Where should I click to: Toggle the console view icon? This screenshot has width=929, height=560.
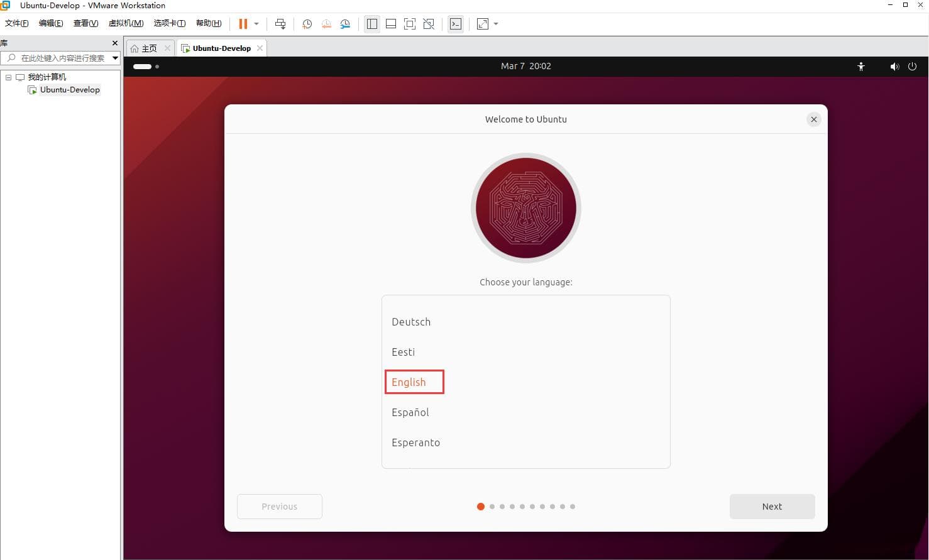456,24
